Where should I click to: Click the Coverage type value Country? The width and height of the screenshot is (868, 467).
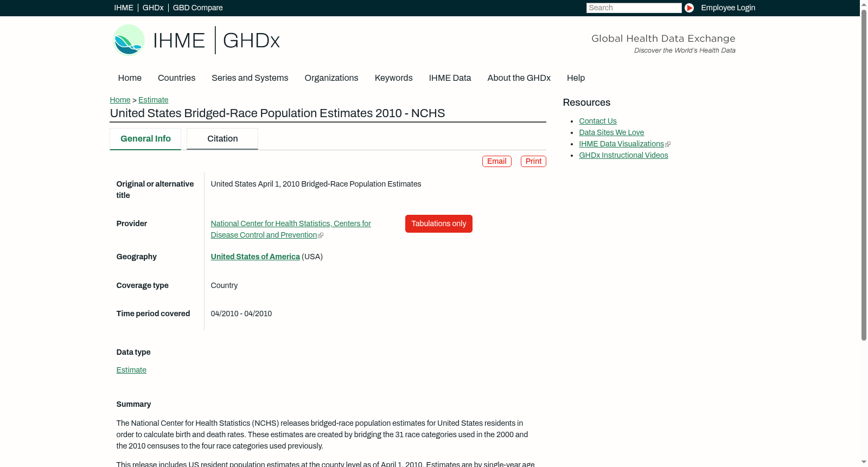point(224,286)
